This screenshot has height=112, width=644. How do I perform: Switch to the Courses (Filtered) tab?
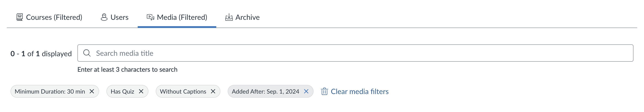tap(54, 17)
